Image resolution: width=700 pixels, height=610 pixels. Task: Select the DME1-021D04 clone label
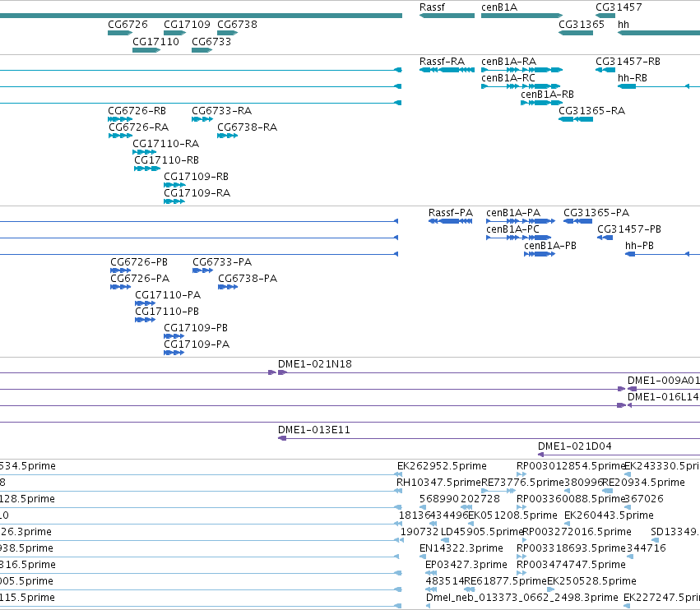click(x=574, y=446)
